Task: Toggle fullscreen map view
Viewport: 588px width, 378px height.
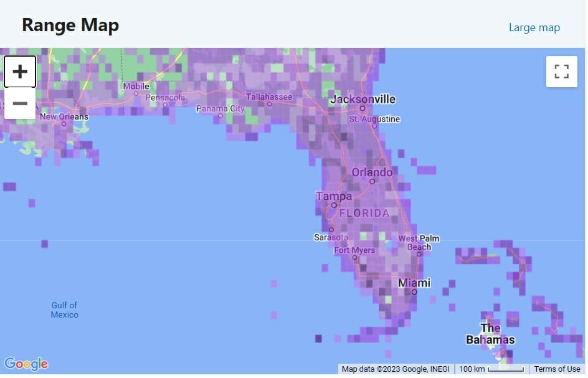Action: pos(563,72)
